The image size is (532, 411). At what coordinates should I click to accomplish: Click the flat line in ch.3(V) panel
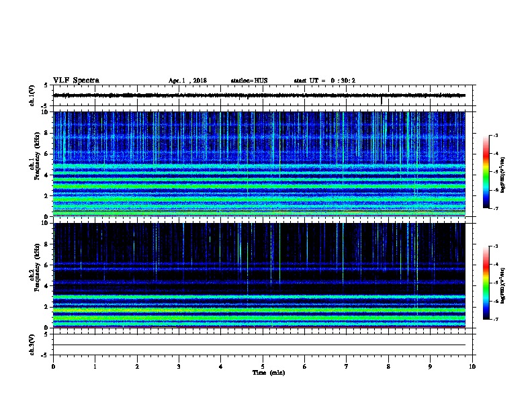pyautogui.click(x=259, y=345)
